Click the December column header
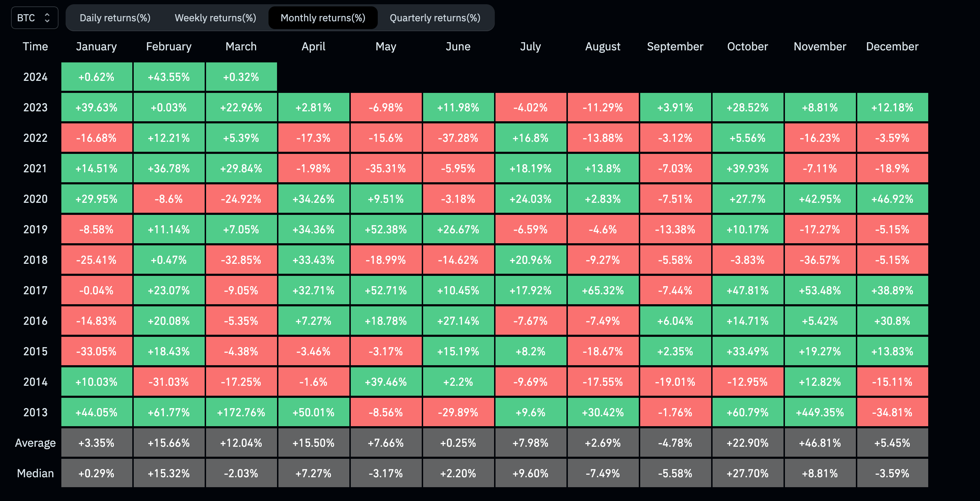The height and width of the screenshot is (501, 980). pos(892,46)
